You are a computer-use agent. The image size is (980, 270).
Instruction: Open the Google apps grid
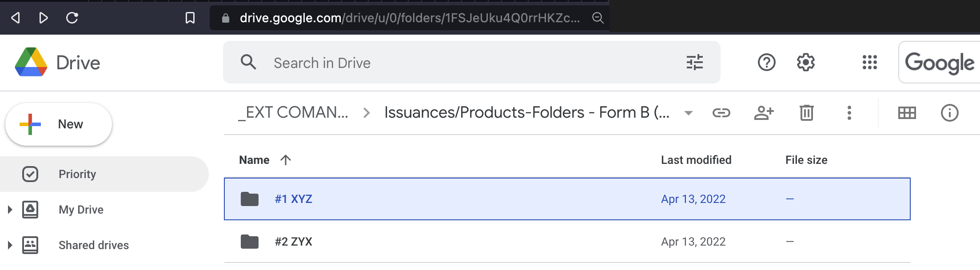869,63
